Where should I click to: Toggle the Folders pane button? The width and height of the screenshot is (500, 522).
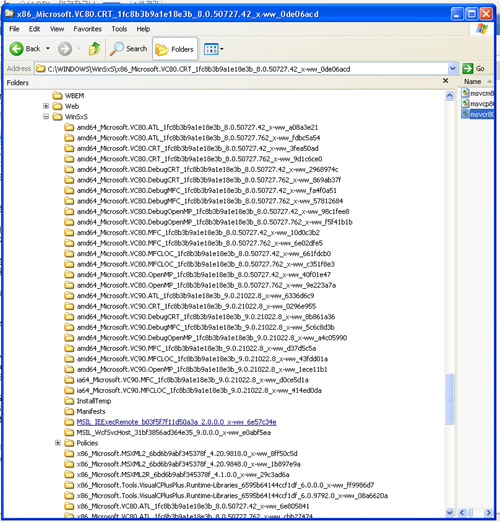175,49
